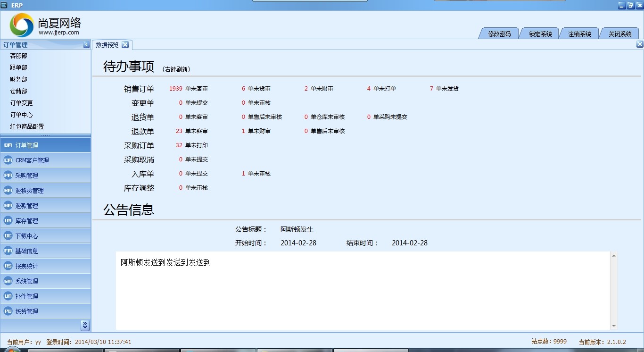Screen dimensions: 644x352
Task: Click 0 单未提交 under 采购取消
Action: coord(193,159)
